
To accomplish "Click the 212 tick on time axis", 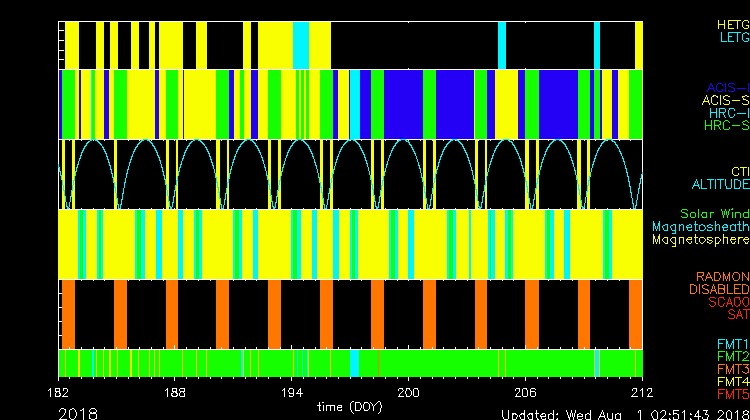I will coord(641,392).
